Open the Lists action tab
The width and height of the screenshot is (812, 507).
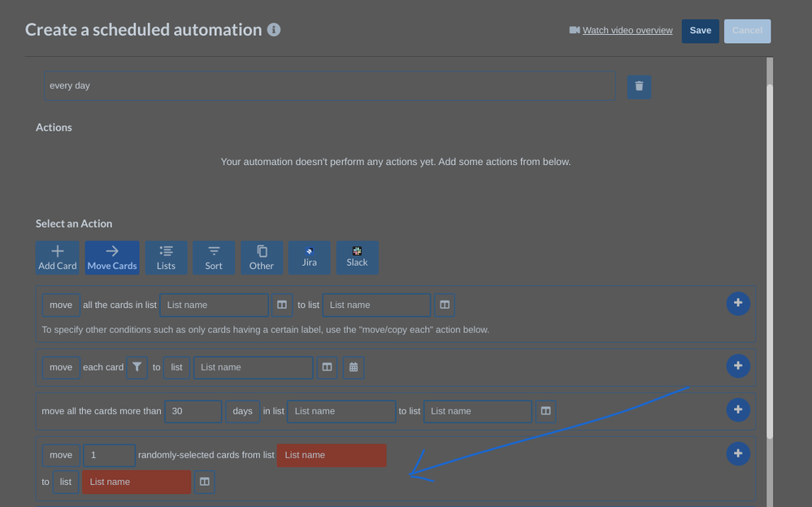pyautogui.click(x=166, y=258)
